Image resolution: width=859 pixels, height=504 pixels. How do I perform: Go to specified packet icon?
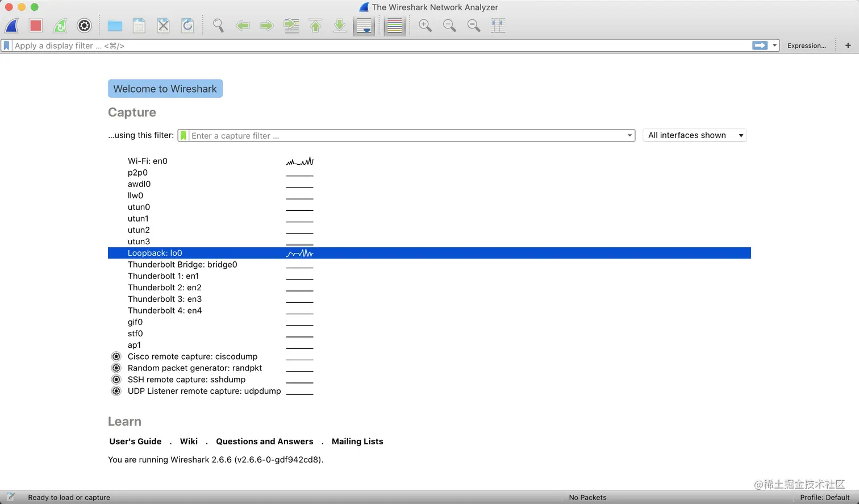[x=291, y=26]
